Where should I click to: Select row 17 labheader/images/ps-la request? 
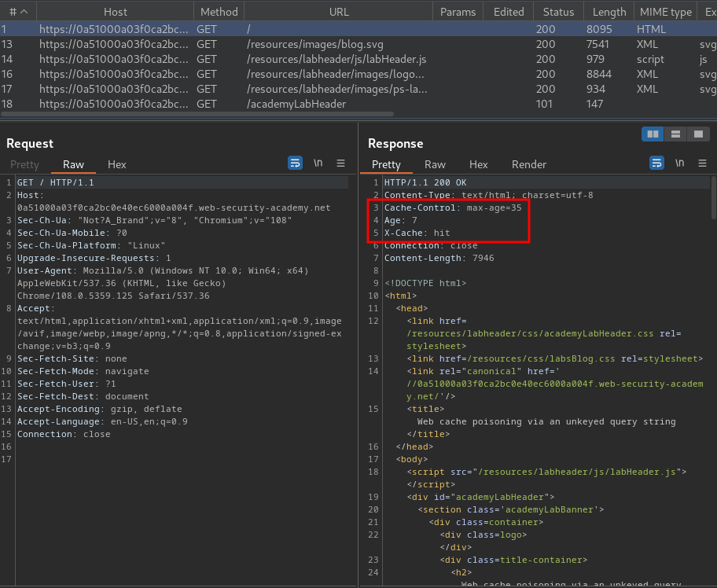tap(358, 89)
